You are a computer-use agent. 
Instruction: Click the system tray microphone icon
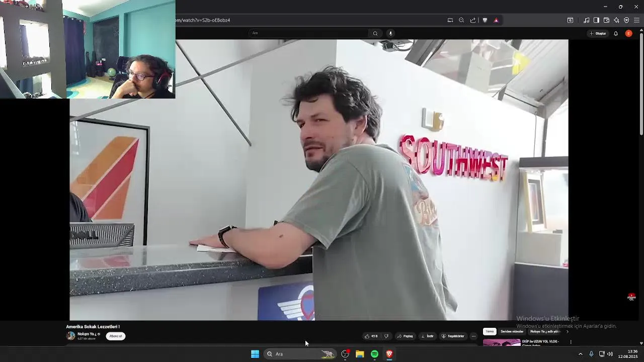click(x=591, y=354)
